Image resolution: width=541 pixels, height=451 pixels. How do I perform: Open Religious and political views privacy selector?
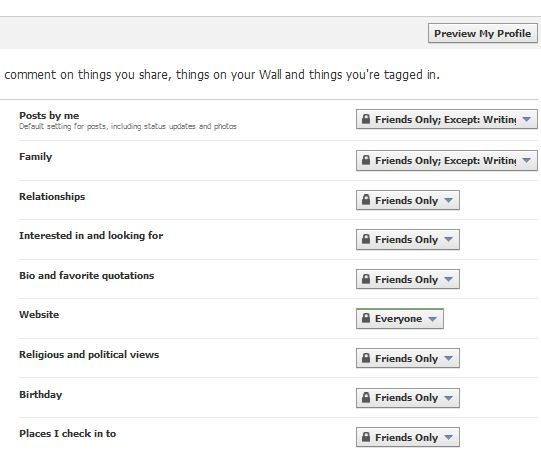click(408, 358)
